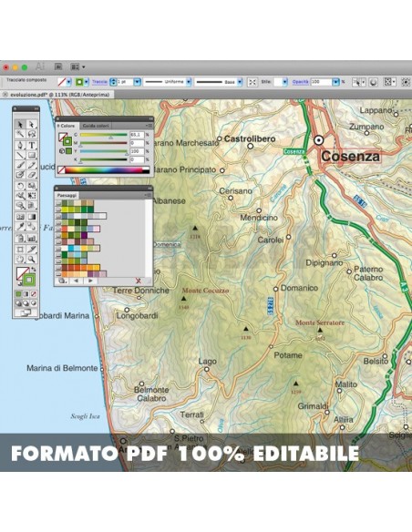412x532 pixels.
Task: Select the Mesh tool
Action: [20, 217]
